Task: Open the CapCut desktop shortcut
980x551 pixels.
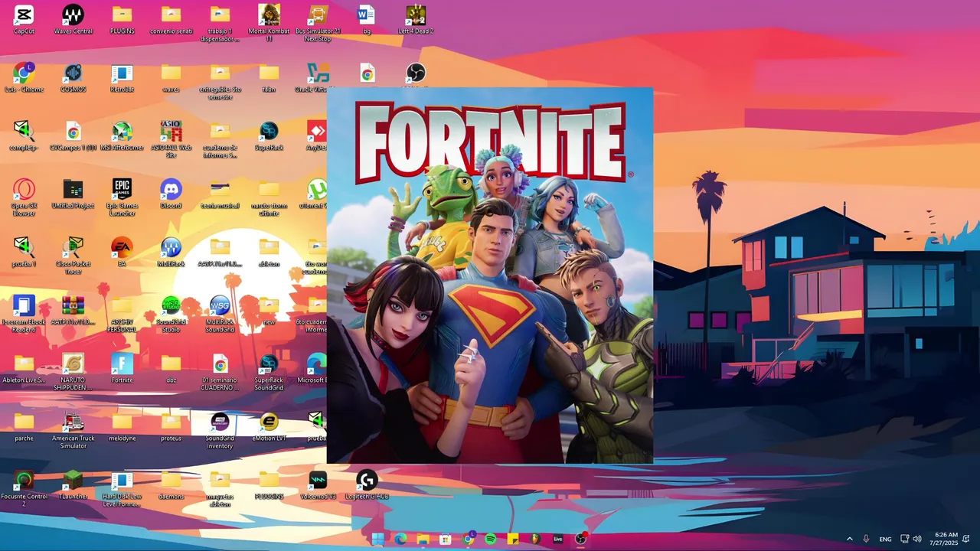Action: pos(24,20)
